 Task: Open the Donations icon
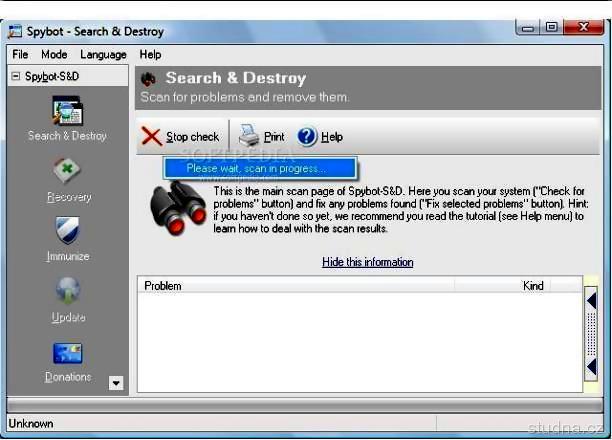coord(68,353)
